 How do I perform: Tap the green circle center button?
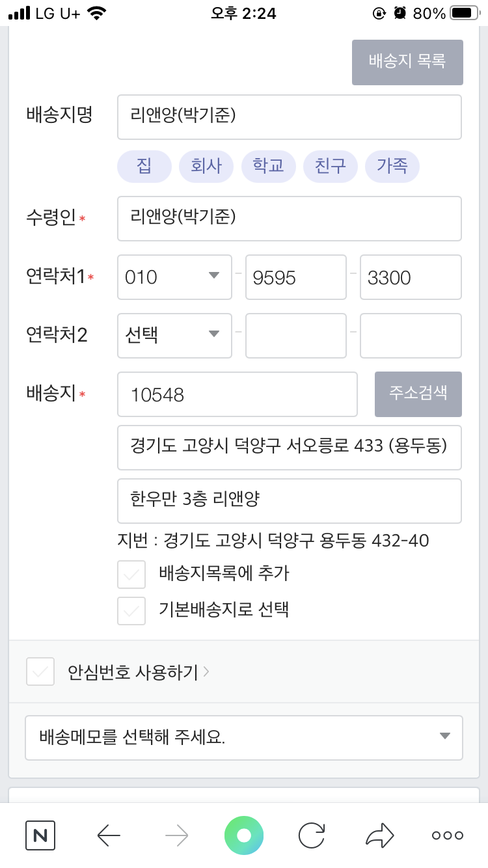[x=244, y=835]
